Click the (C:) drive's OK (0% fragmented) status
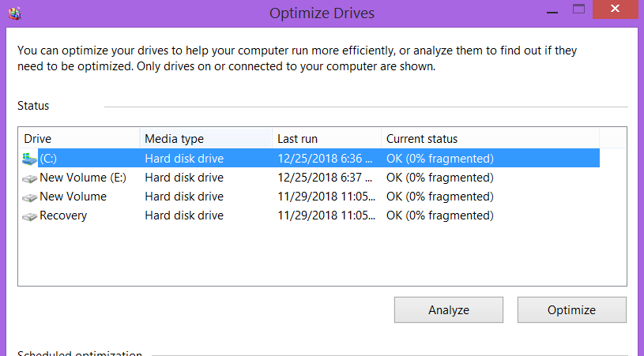This screenshot has height=356, width=644. 440,159
